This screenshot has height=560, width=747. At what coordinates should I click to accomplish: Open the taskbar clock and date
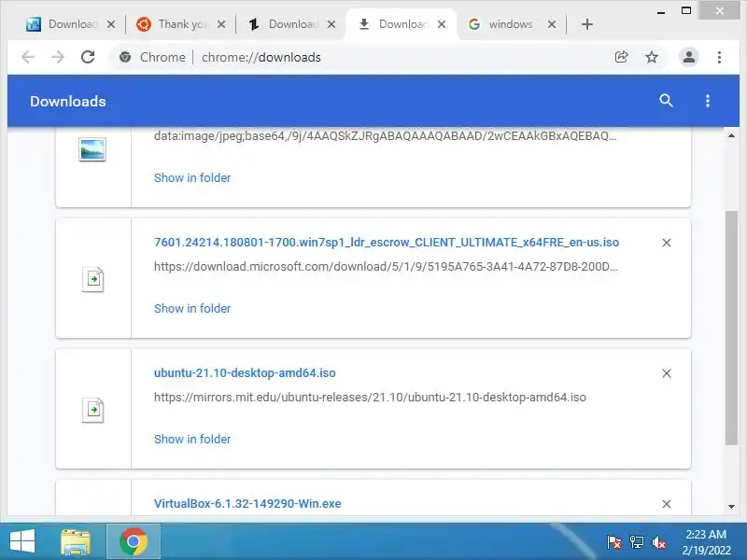706,542
